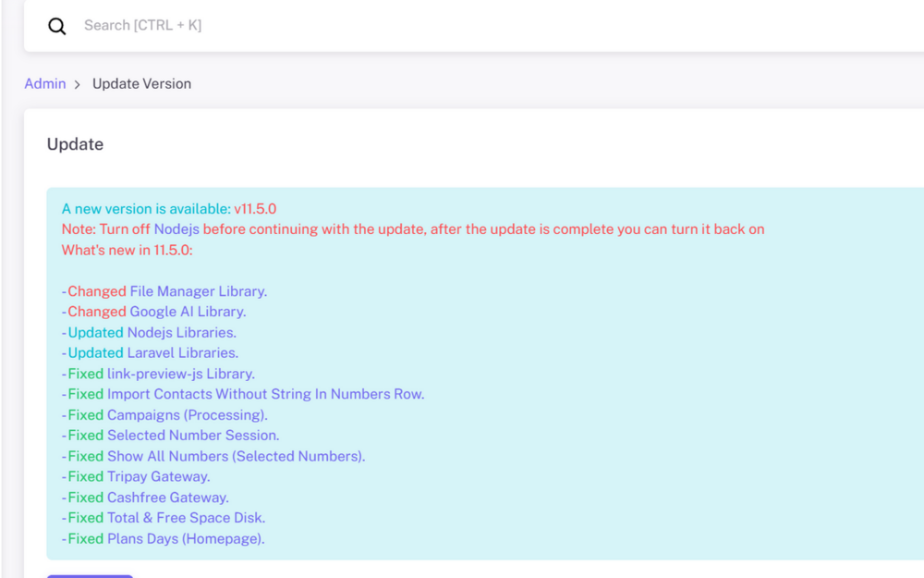Viewport: 924px width, 578px height.
Task: Select the Changed Google AI Library entry
Action: [153, 312]
